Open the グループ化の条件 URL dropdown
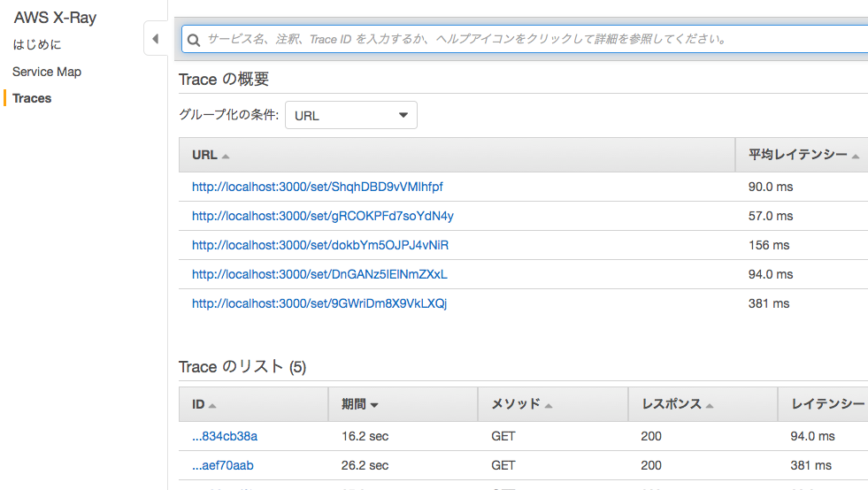 pyautogui.click(x=351, y=115)
